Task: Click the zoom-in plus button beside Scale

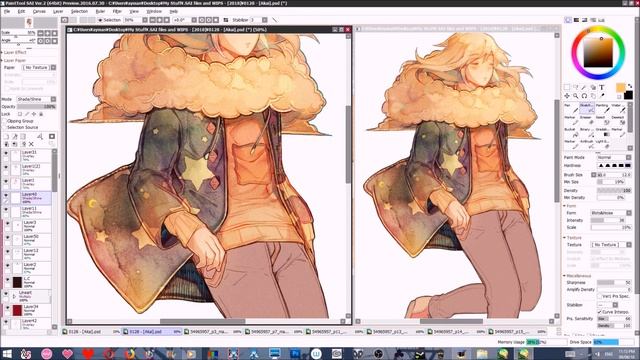Action: (x=48, y=33)
